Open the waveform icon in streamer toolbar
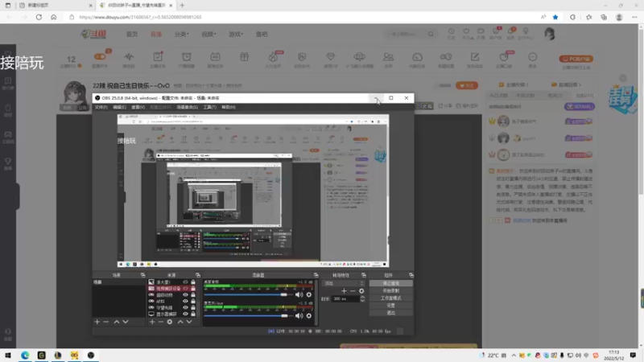This screenshot has width=644, height=362. 129,56
